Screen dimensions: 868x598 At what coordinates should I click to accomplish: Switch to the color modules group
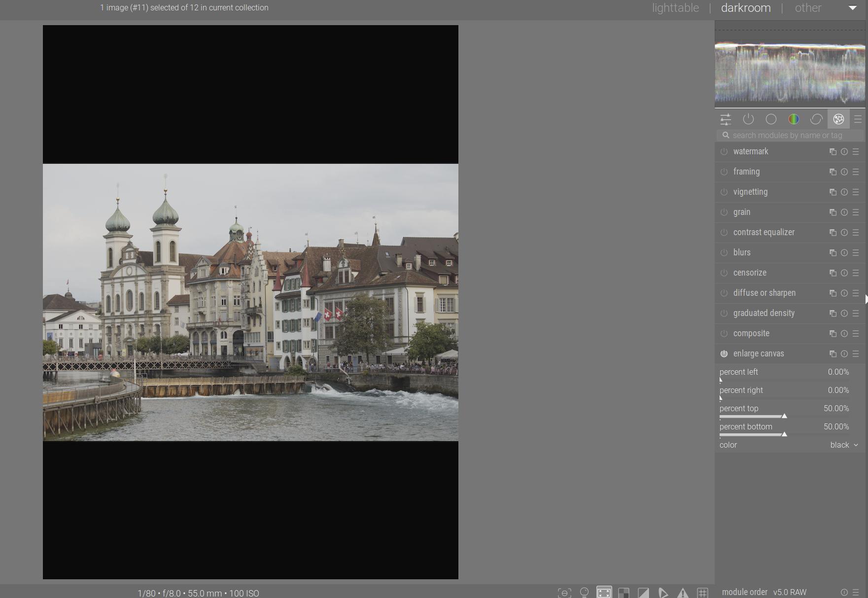click(794, 119)
